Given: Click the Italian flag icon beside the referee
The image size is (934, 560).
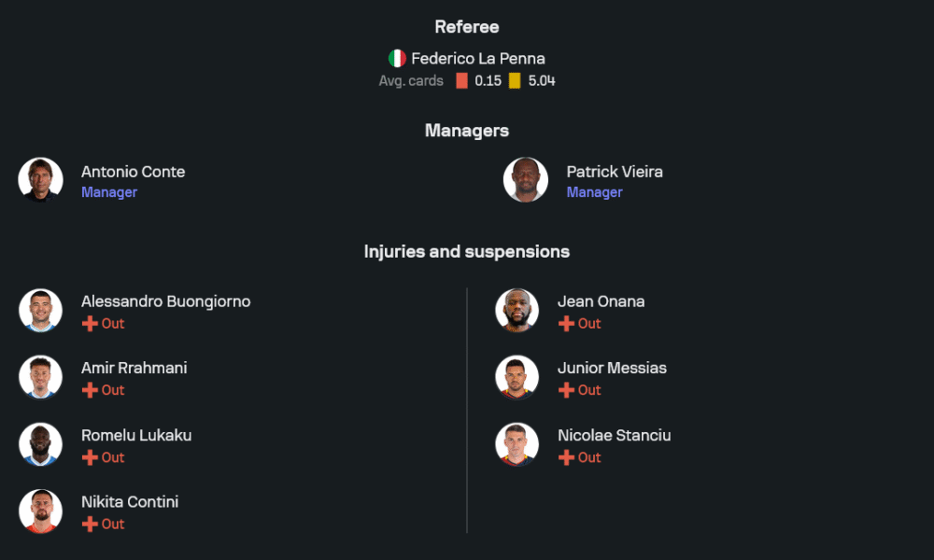Looking at the screenshot, I should [x=397, y=58].
